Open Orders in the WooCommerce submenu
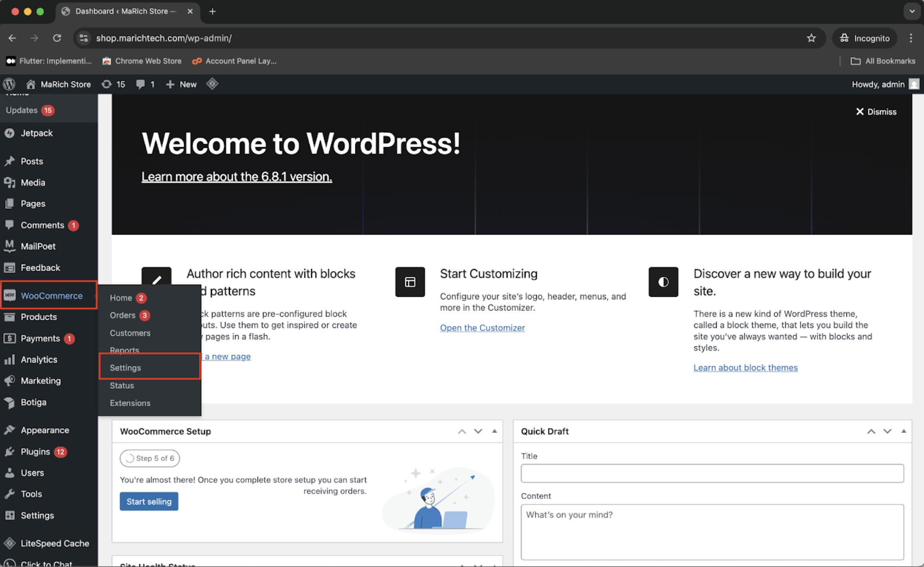This screenshot has height=567, width=924. [123, 315]
